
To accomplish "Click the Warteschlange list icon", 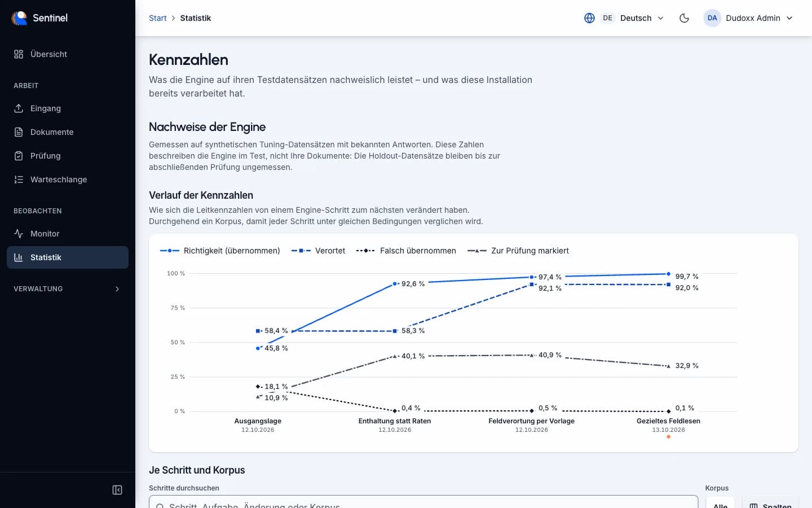I will tap(19, 179).
